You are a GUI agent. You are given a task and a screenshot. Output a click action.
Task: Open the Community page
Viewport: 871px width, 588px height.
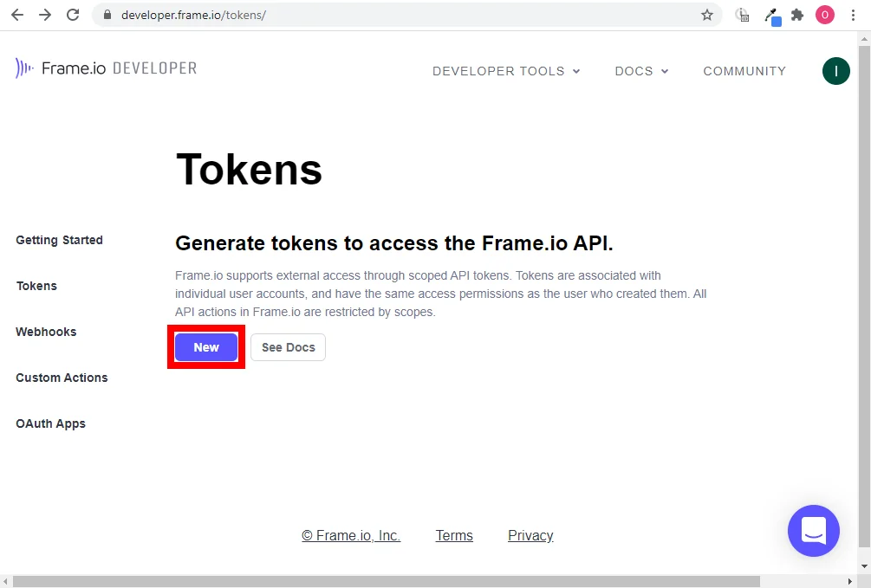[744, 71]
